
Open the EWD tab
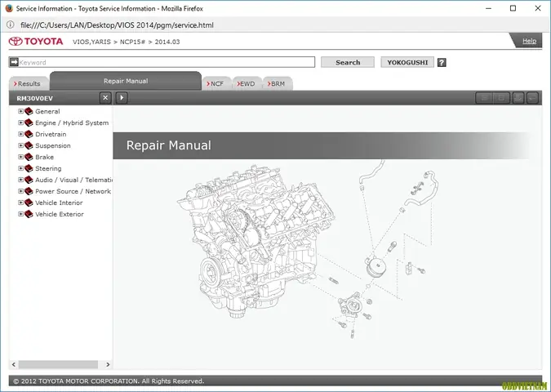coord(247,83)
